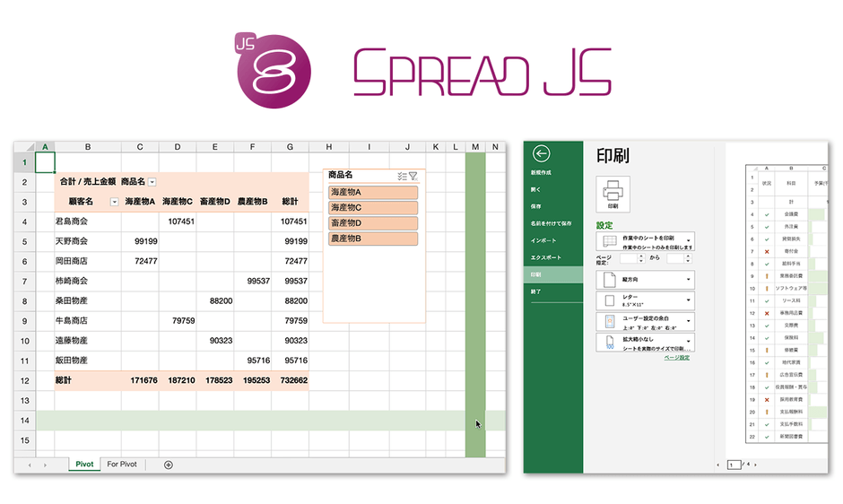Select 名前を付けて保存 in the sidebar

coord(551,223)
